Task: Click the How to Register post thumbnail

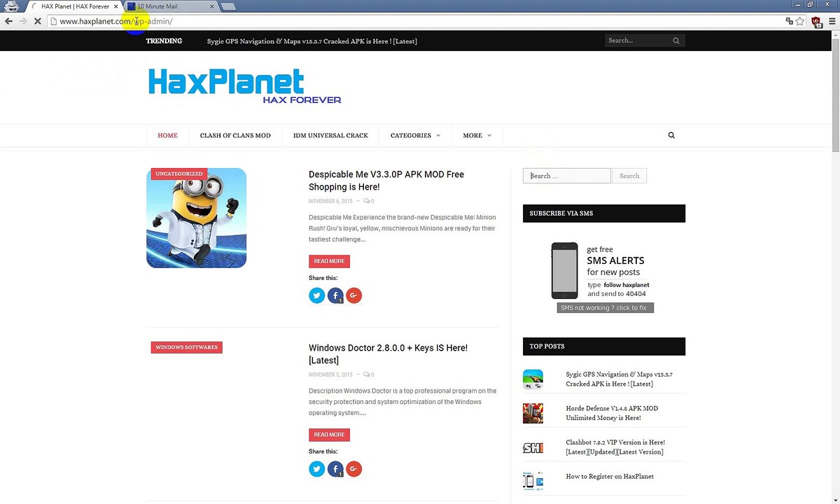Action: pos(533,481)
